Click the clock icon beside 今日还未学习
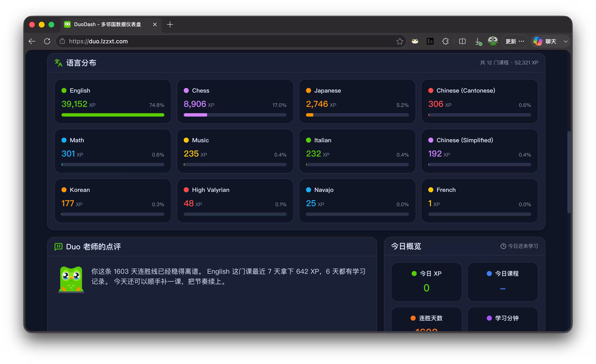596x364 pixels. pos(503,246)
